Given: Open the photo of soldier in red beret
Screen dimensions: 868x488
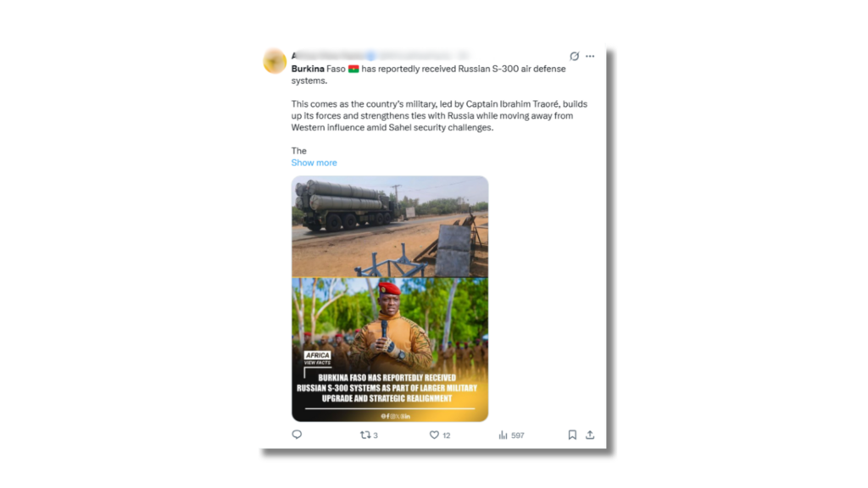Looking at the screenshot, I should coord(390,350).
